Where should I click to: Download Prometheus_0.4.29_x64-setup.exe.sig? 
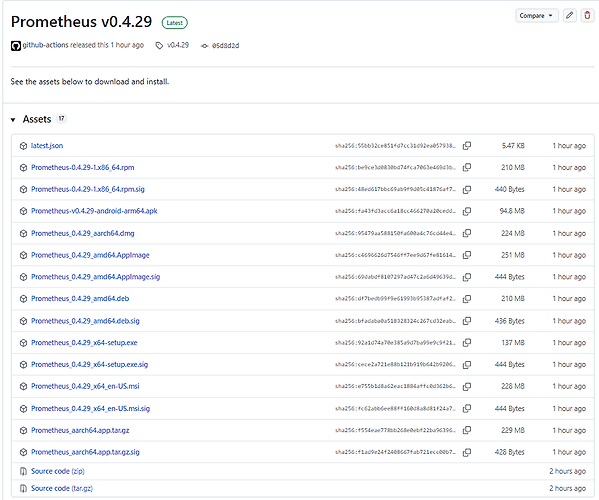(89, 364)
